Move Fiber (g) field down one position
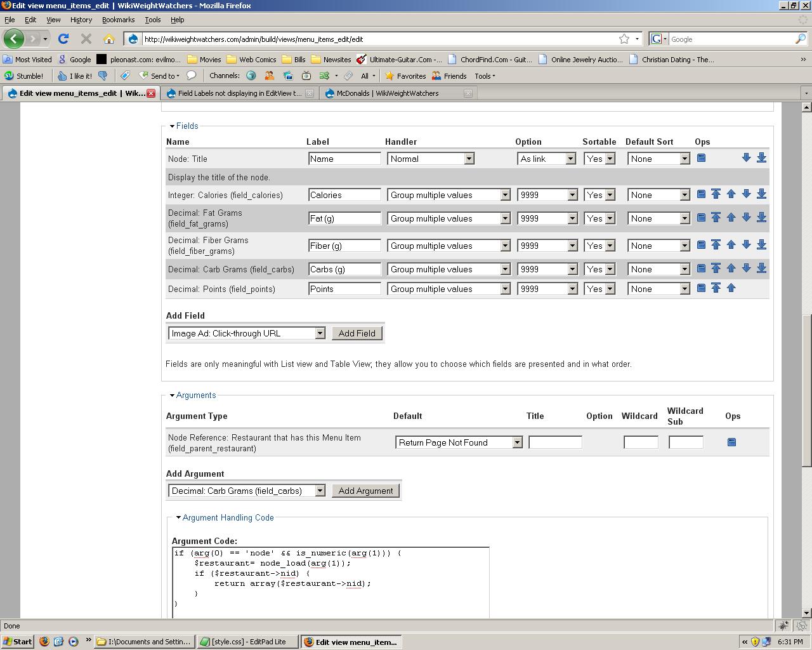 pos(747,245)
